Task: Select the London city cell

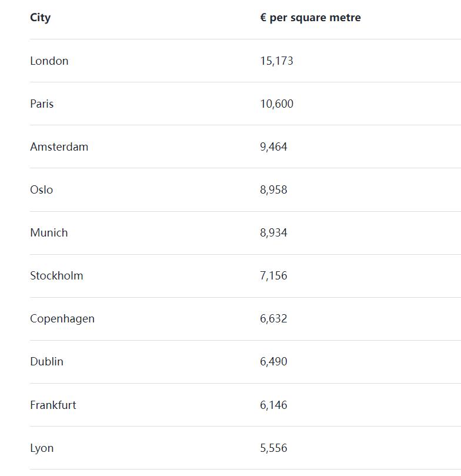Action: pos(49,61)
